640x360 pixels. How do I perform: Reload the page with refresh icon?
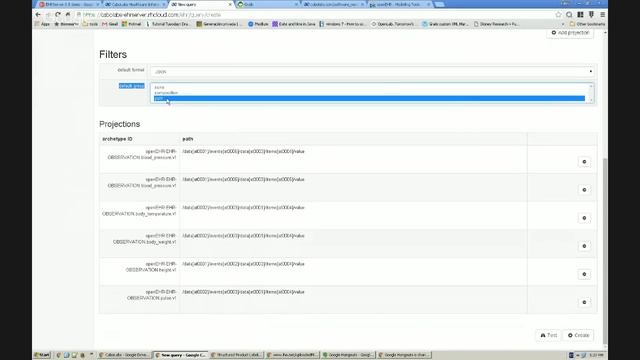[x=58, y=15]
